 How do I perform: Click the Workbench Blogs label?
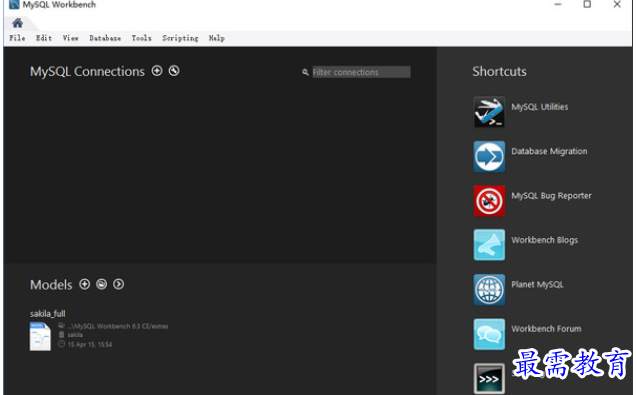coord(544,240)
